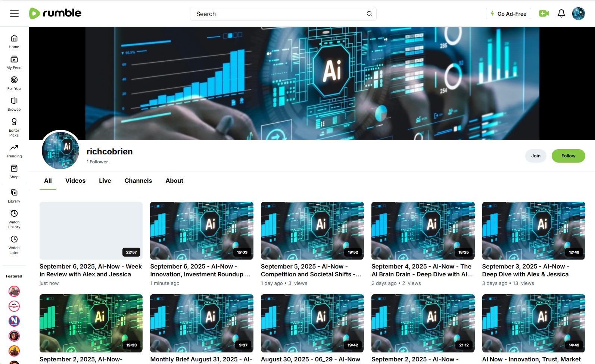Open the hamburger navigation menu
Screen dimensions: 595x364
pos(14,14)
